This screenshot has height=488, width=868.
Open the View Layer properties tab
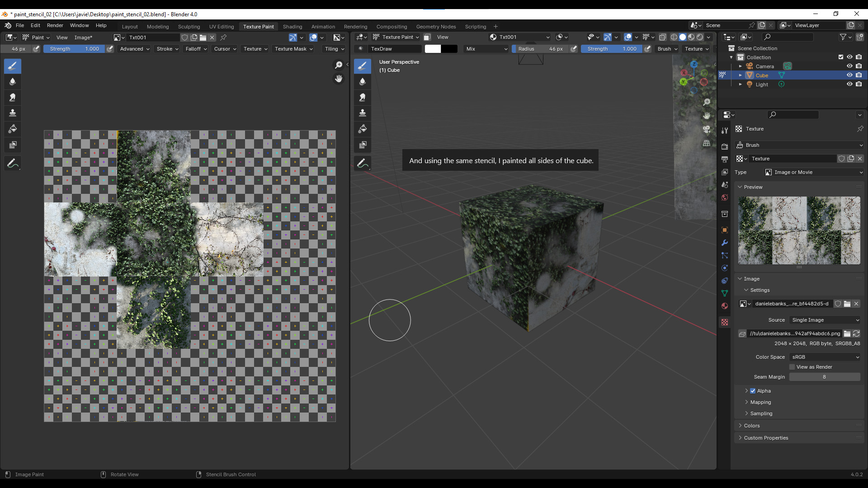725,172
